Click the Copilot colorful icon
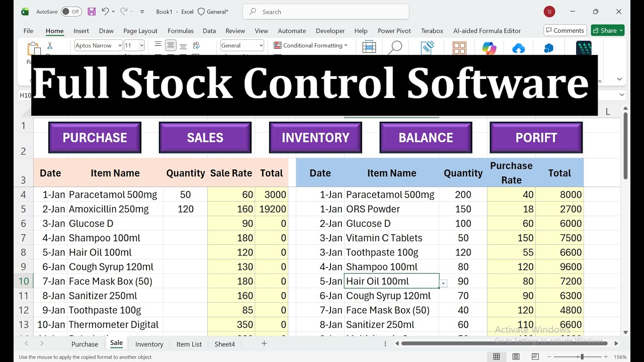The image size is (644, 362). [489, 48]
